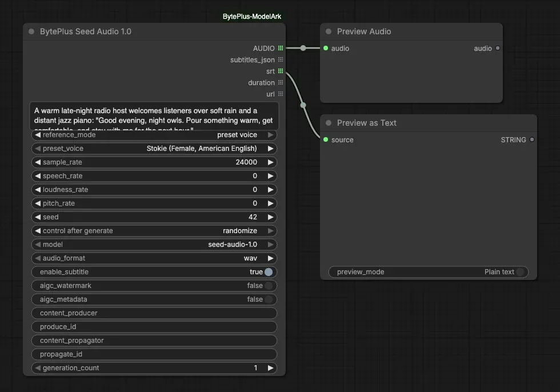Click the prompt text box about radio host
The height and width of the screenshot is (392, 560).
pos(154,116)
